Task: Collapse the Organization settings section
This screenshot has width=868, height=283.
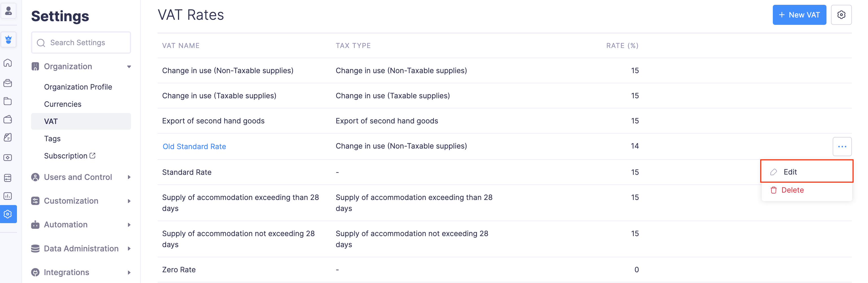Action: pos(129,67)
